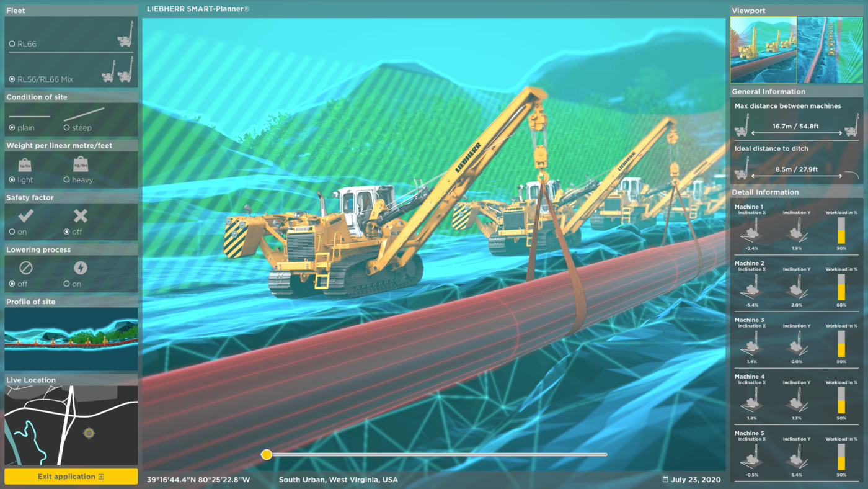Click the two-pipelayer RL56/RL66 Mix icon

(x=117, y=70)
